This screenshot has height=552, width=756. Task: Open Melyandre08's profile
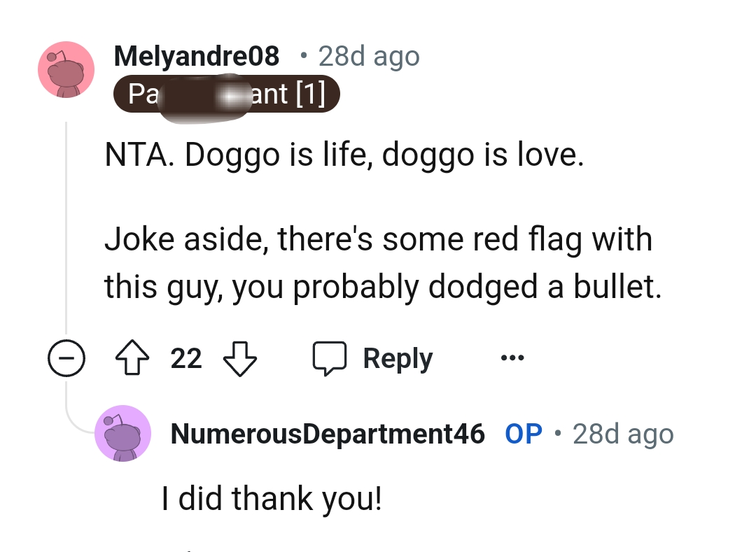pyautogui.click(x=197, y=56)
